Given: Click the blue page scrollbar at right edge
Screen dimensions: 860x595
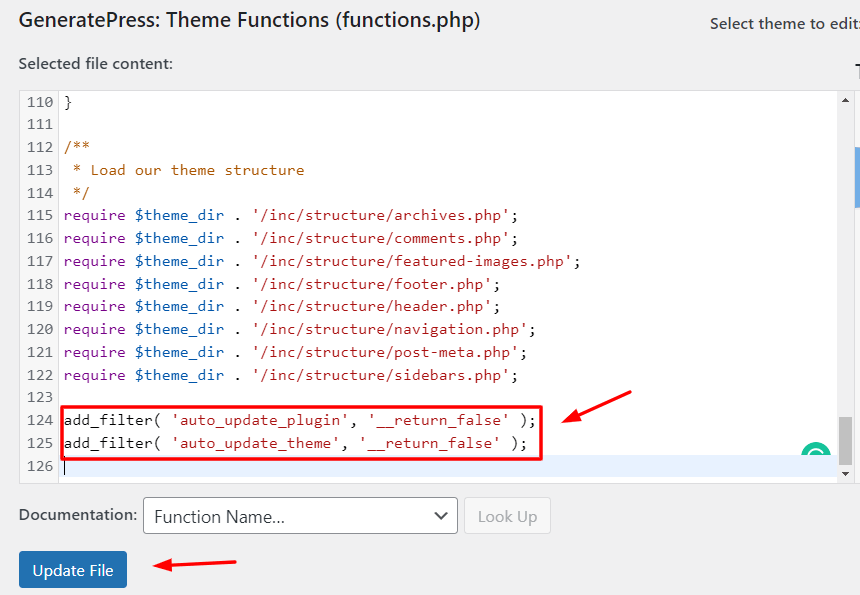Looking at the screenshot, I should coord(857,178).
